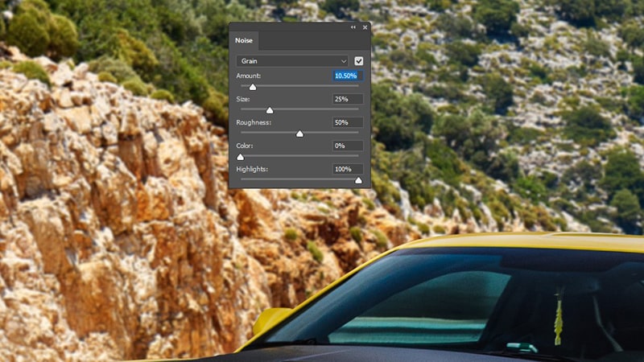This screenshot has width=644, height=362.
Task: Click the Roughness slider handle
Action: pyautogui.click(x=299, y=134)
